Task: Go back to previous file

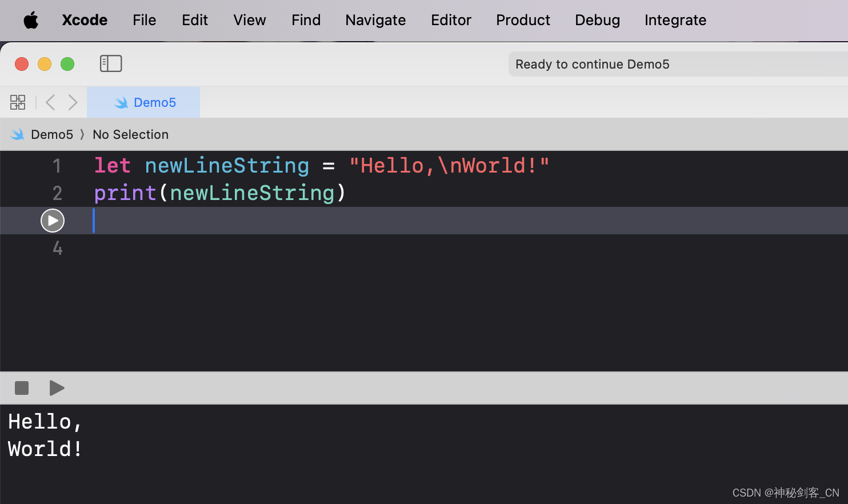Action: (x=50, y=102)
